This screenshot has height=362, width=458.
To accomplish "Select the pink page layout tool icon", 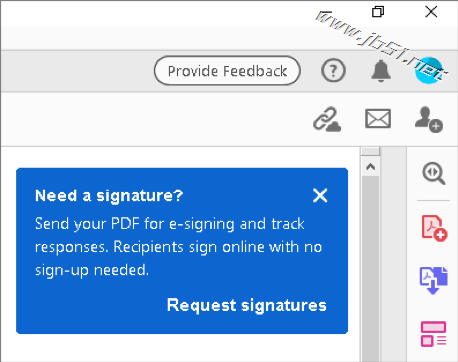I will click(x=433, y=334).
